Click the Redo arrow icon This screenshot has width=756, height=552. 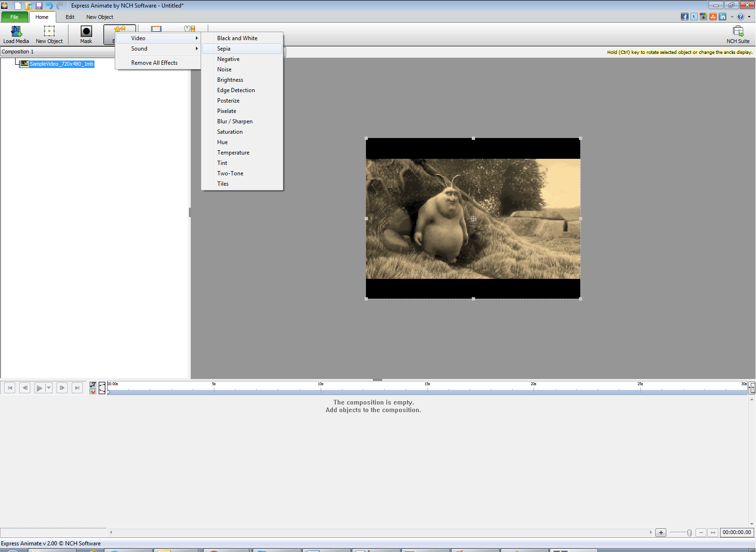(x=59, y=6)
